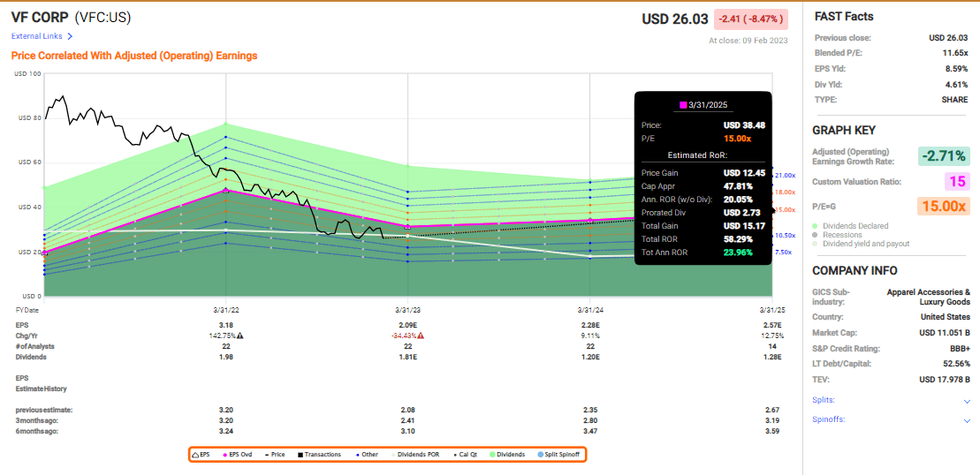Click the previous estimate 2.08 cell
This screenshot has height=475, width=980.
(x=407, y=410)
